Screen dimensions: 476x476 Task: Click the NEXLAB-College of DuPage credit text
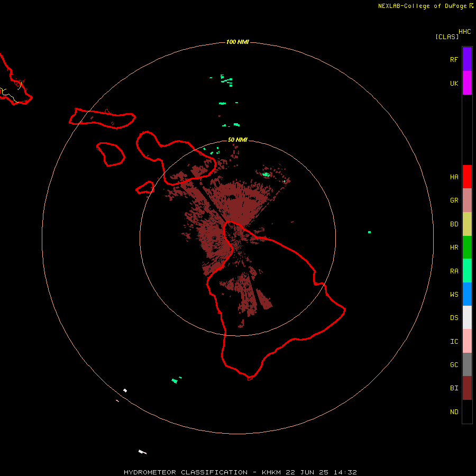pos(422,6)
